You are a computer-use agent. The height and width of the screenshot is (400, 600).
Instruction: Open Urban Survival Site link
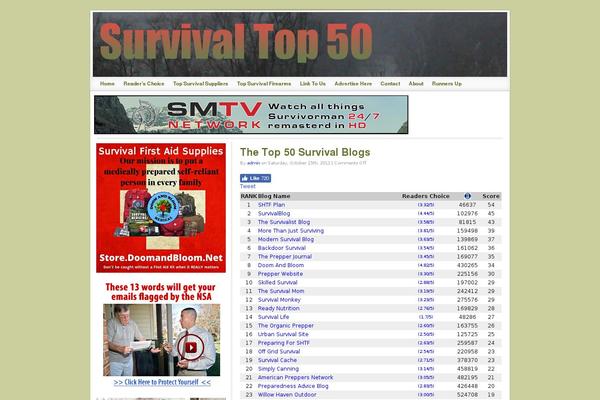[283, 334]
